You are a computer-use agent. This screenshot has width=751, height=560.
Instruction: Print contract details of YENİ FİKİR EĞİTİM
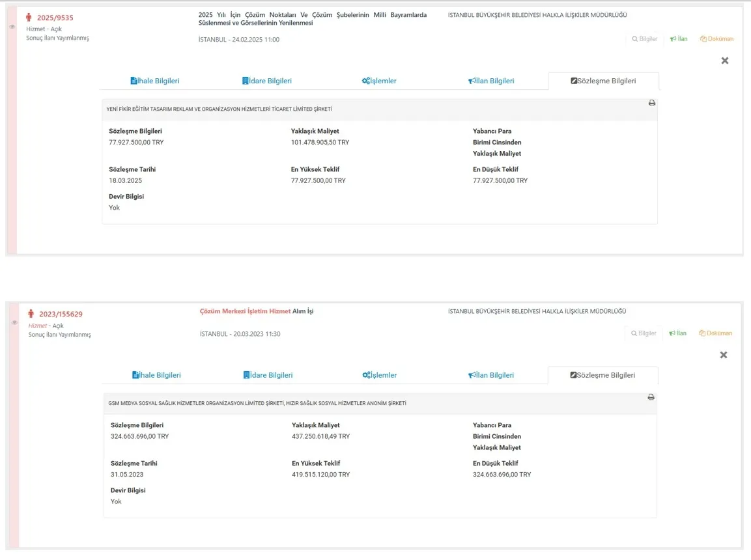pyautogui.click(x=652, y=103)
